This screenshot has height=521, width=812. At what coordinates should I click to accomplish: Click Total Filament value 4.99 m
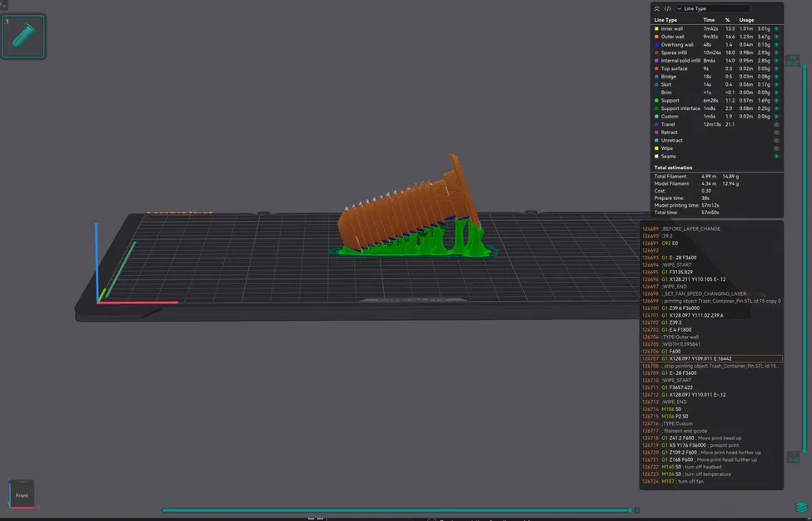(709, 177)
